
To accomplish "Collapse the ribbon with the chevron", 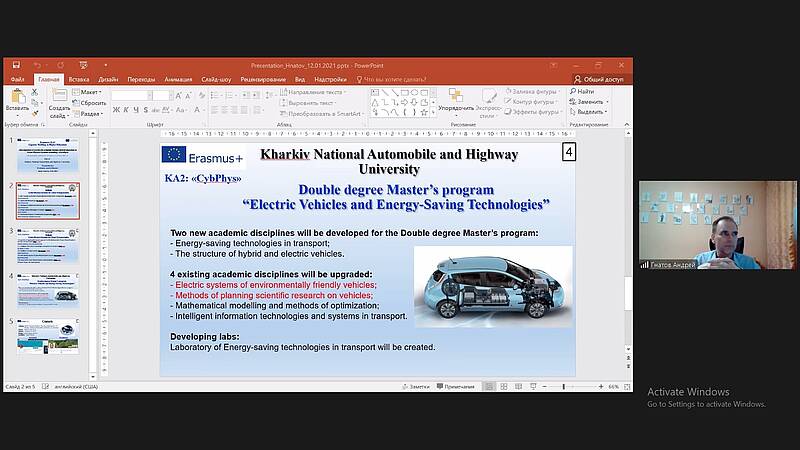I will click(627, 124).
